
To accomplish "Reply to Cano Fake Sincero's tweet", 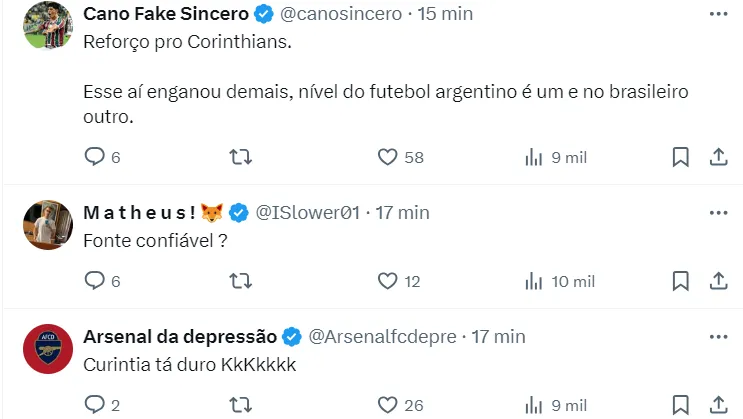I will [95, 157].
